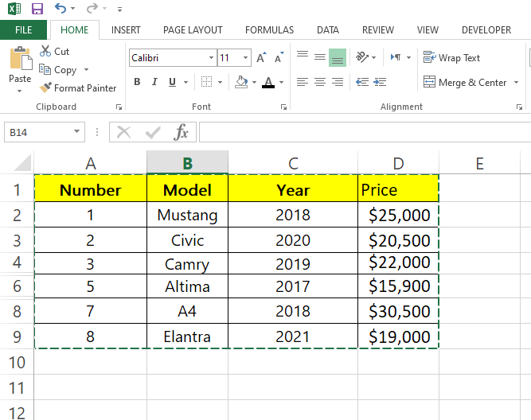Viewport: 531px width, 420px height.
Task: Confirm entry with the checkmark icon
Action: [x=153, y=132]
